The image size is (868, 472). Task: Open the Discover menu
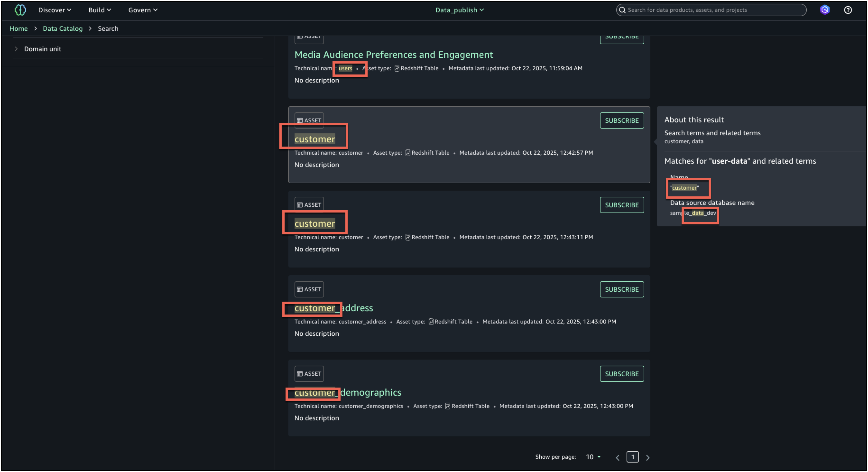click(55, 10)
